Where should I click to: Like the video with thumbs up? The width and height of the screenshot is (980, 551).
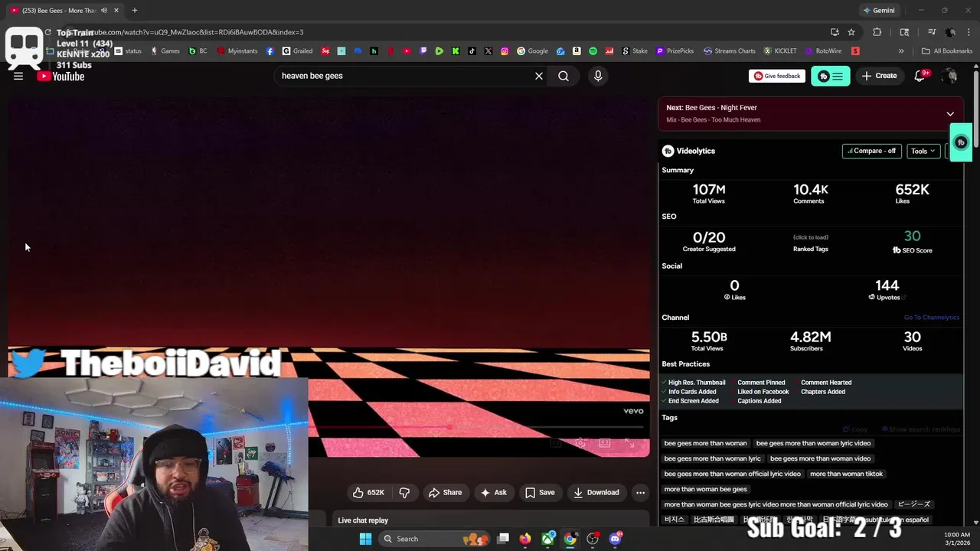[x=368, y=493]
